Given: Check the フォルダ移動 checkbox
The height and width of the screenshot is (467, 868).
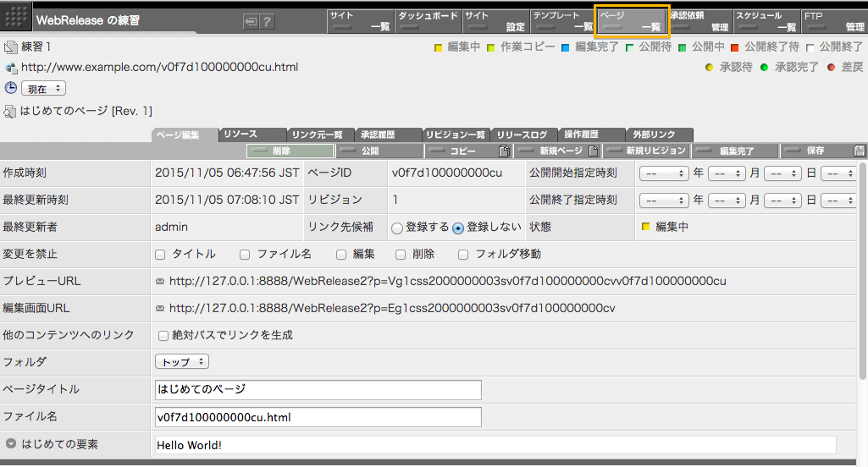Looking at the screenshot, I should pos(463,255).
